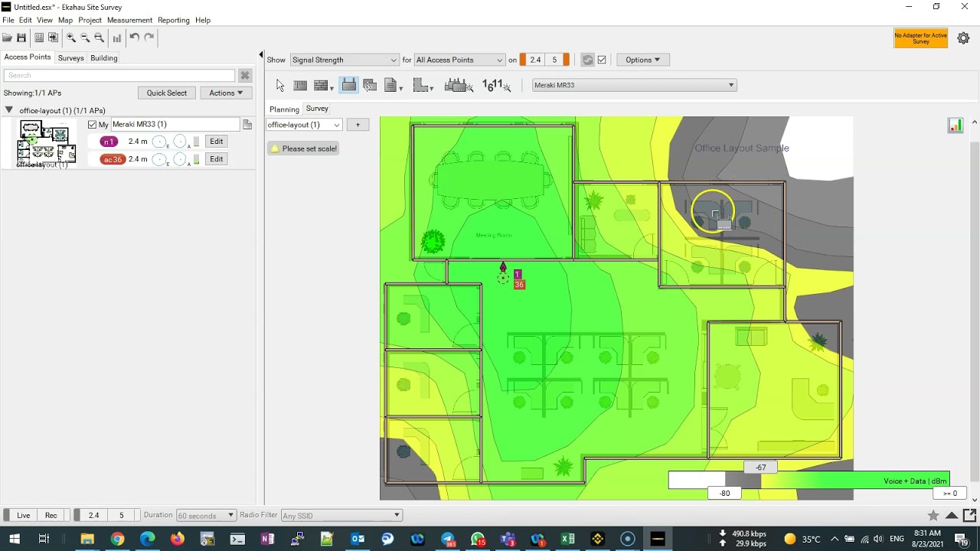Select the note document tool
This screenshot has width=980, height=551.
(392, 86)
